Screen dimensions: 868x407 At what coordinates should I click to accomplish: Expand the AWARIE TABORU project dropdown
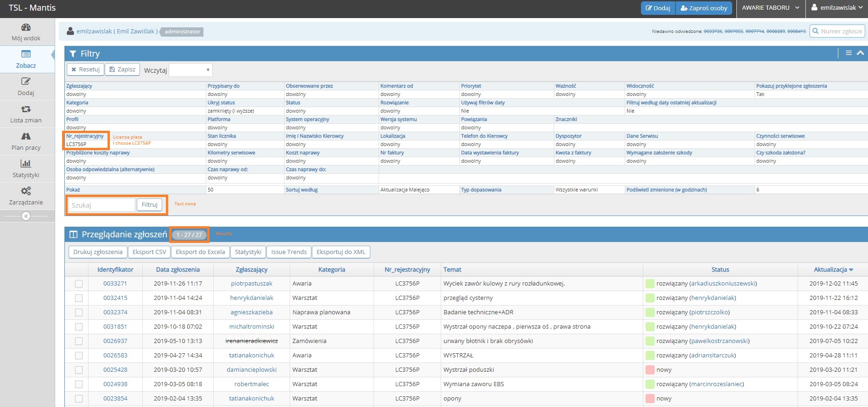[770, 8]
